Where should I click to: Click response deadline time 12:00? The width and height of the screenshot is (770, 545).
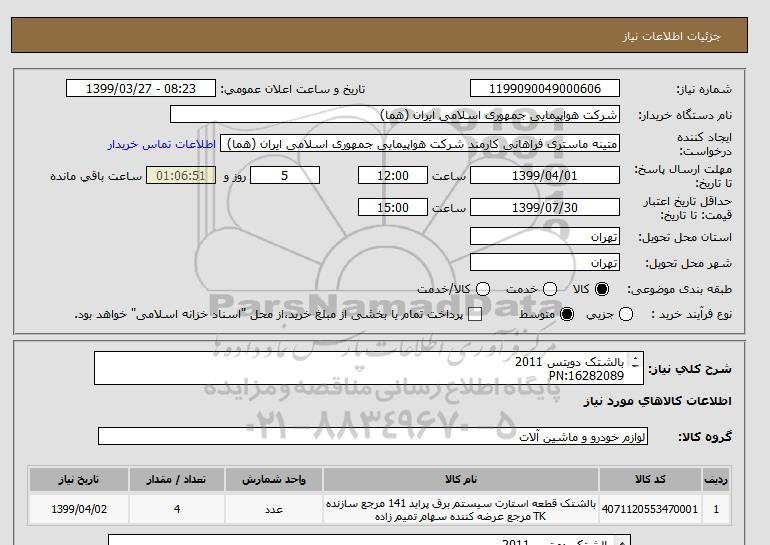393,175
